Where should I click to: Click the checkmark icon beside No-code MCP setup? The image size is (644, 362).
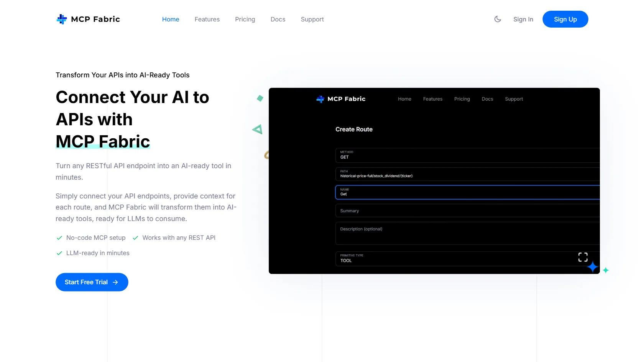coord(59,238)
